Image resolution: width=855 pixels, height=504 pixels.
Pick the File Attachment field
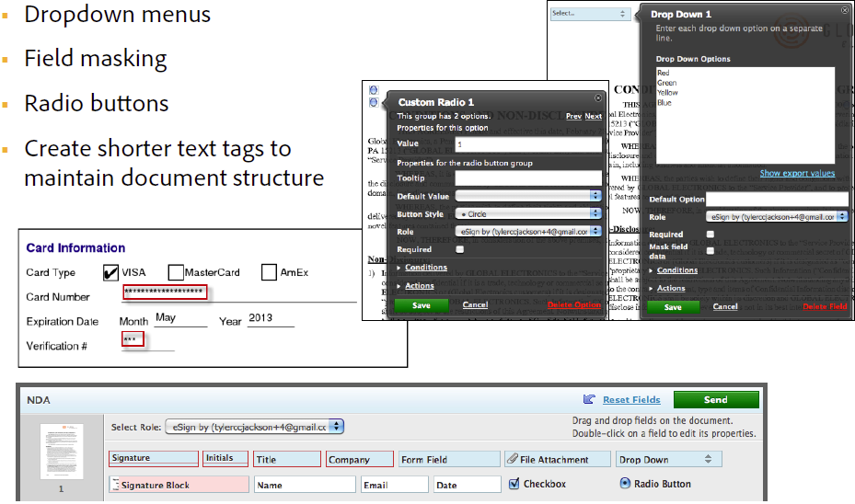coord(558,459)
